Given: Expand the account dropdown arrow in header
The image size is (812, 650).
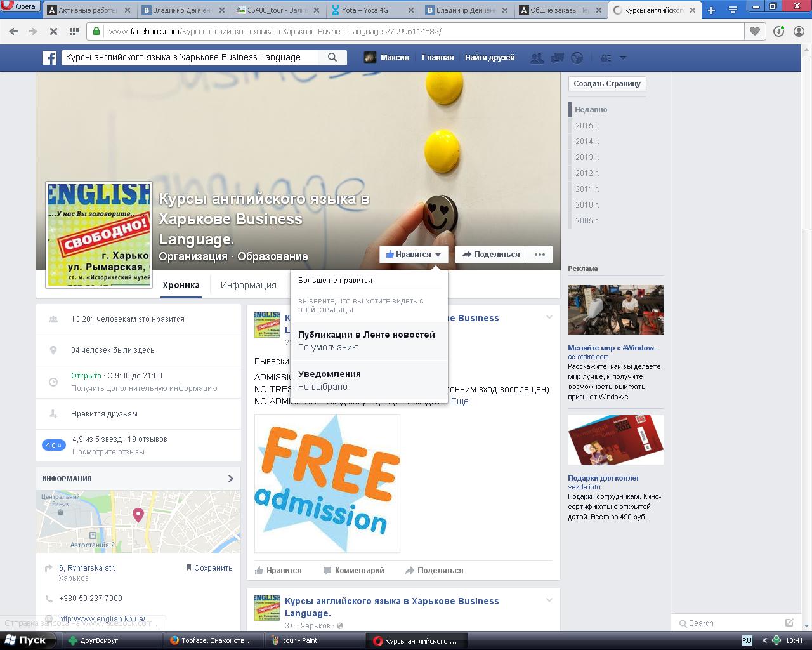Looking at the screenshot, I should click(623, 58).
